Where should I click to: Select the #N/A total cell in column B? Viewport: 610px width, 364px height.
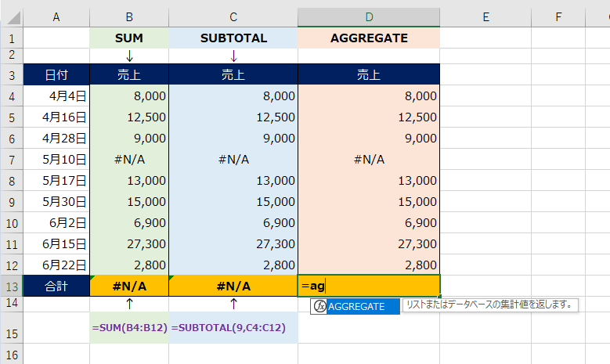[129, 286]
